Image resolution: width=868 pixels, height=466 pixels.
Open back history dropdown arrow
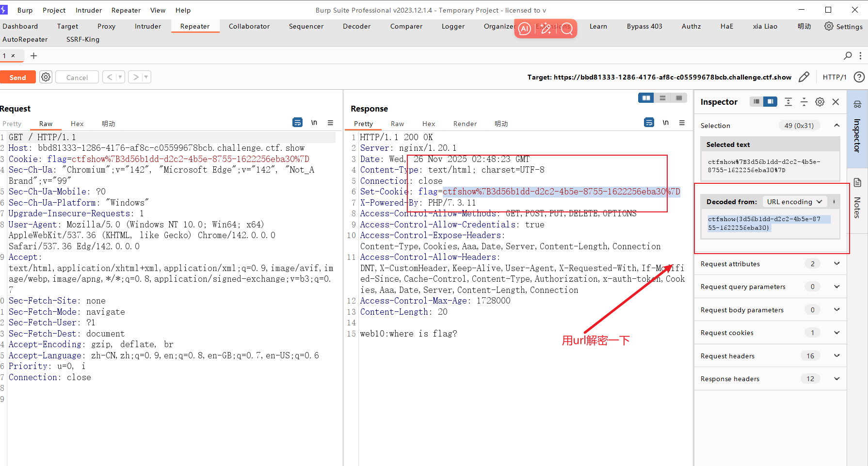click(120, 77)
